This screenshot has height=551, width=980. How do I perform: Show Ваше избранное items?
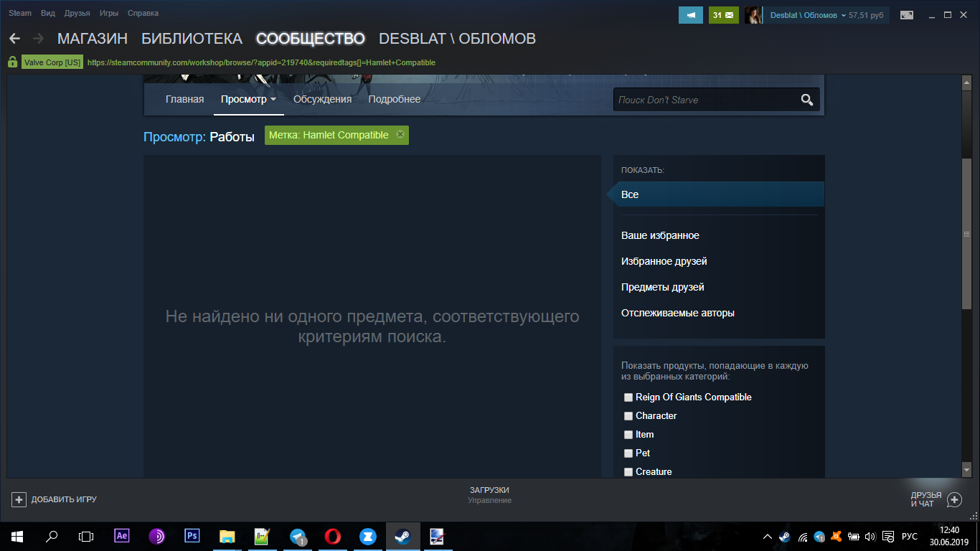(x=660, y=235)
